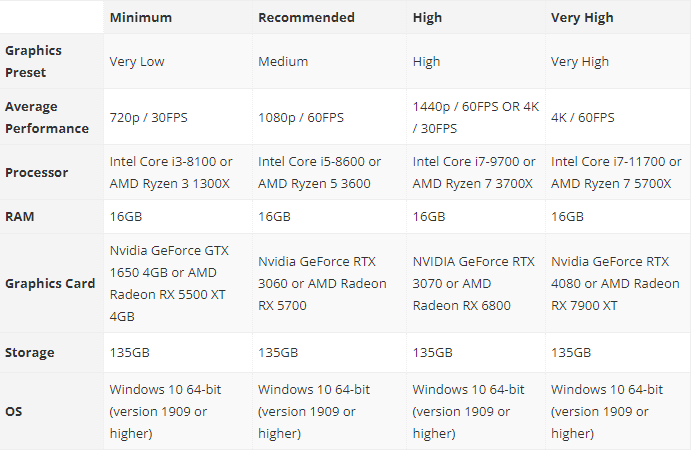Click the Graphics Preset row label

click(34, 61)
